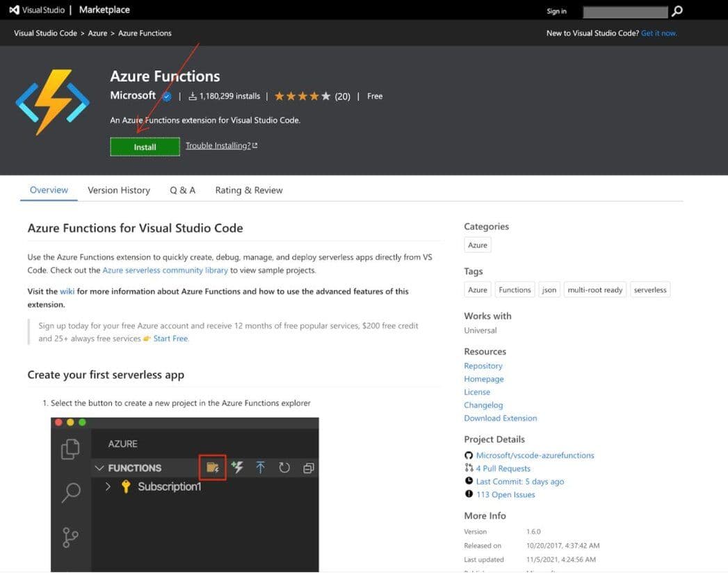Switch to the Version History tab
Screen dimensions: 728x577
click(x=119, y=190)
